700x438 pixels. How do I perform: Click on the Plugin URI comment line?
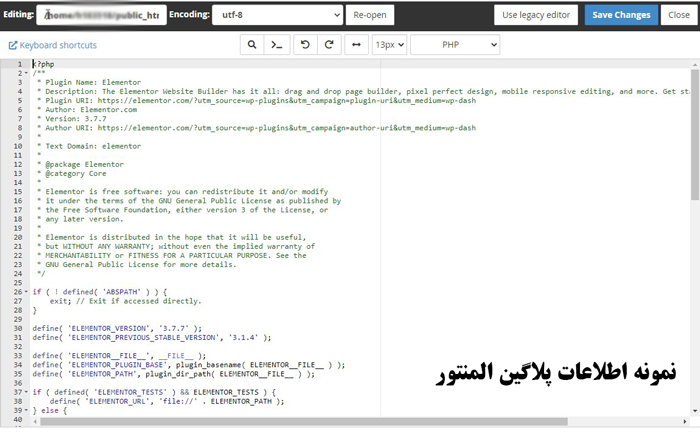(x=260, y=100)
